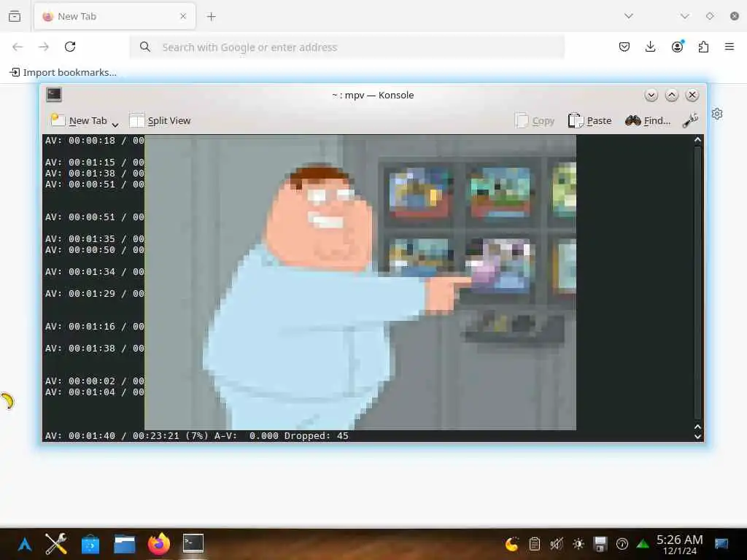Viewport: 747px width, 560px height.
Task: Open Konsole New Tab button
Action: 79,120
